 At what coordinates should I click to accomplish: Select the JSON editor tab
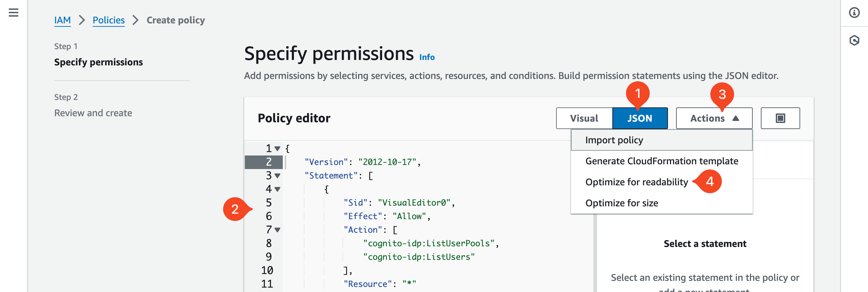640,118
